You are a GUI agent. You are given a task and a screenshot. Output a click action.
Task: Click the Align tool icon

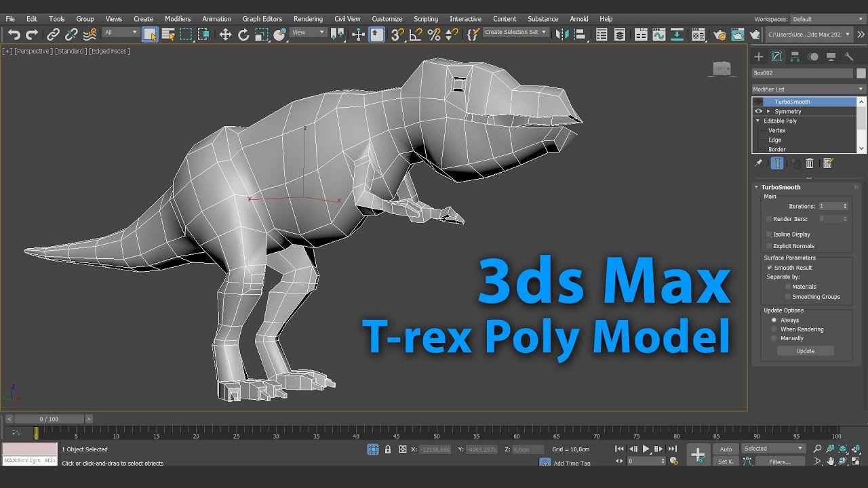coord(579,35)
